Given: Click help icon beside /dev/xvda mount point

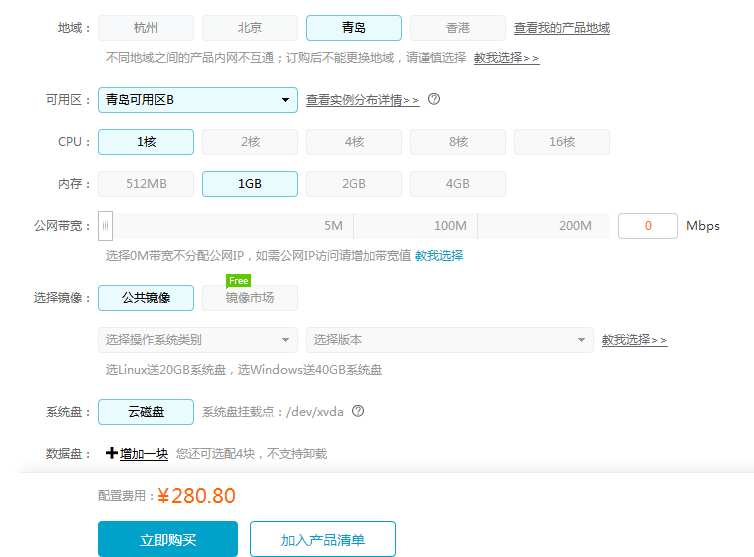Looking at the screenshot, I should click(358, 411).
